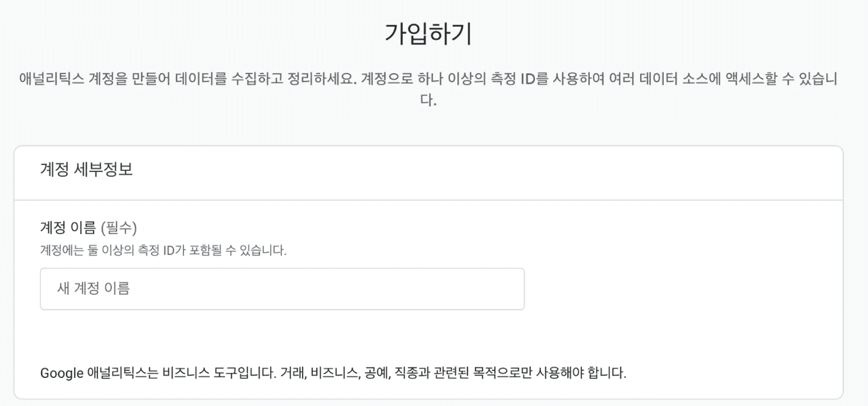
Task: Click the word "Google" in the bottom notice
Action: 61,372
